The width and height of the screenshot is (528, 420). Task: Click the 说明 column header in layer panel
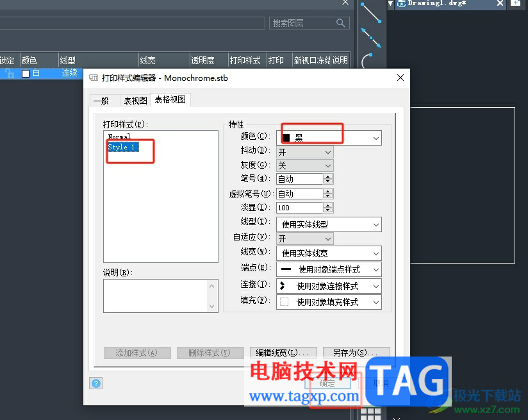[341, 60]
